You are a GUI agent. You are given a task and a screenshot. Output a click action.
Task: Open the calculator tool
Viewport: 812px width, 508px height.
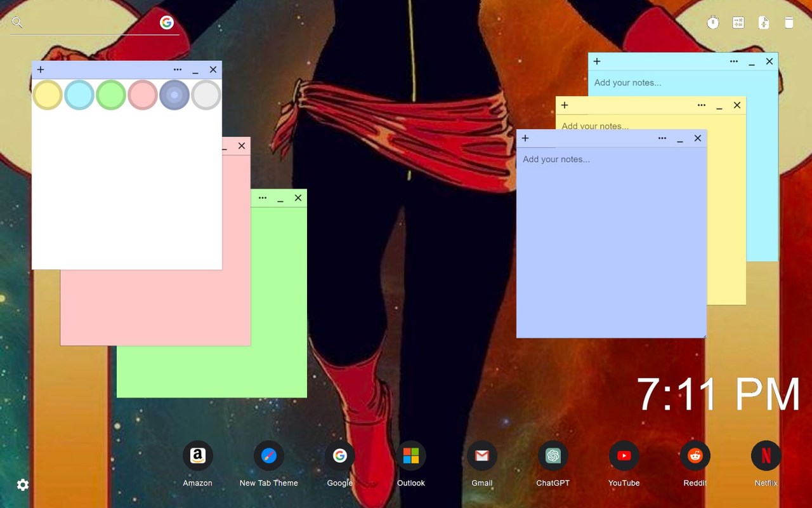pos(738,23)
